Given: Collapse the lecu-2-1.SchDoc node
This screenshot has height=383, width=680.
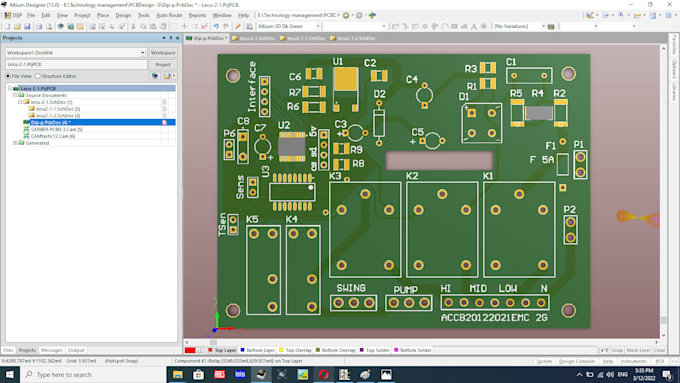Looking at the screenshot, I should click(x=20, y=102).
